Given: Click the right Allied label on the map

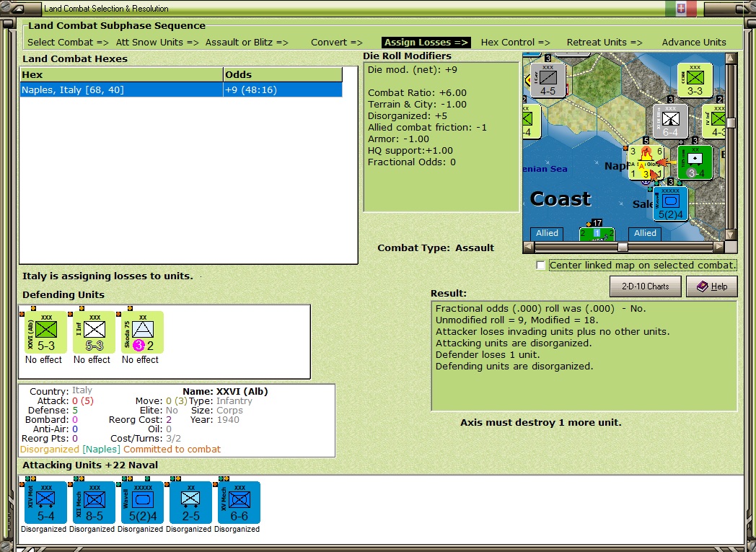Looking at the screenshot, I should click(x=645, y=233).
